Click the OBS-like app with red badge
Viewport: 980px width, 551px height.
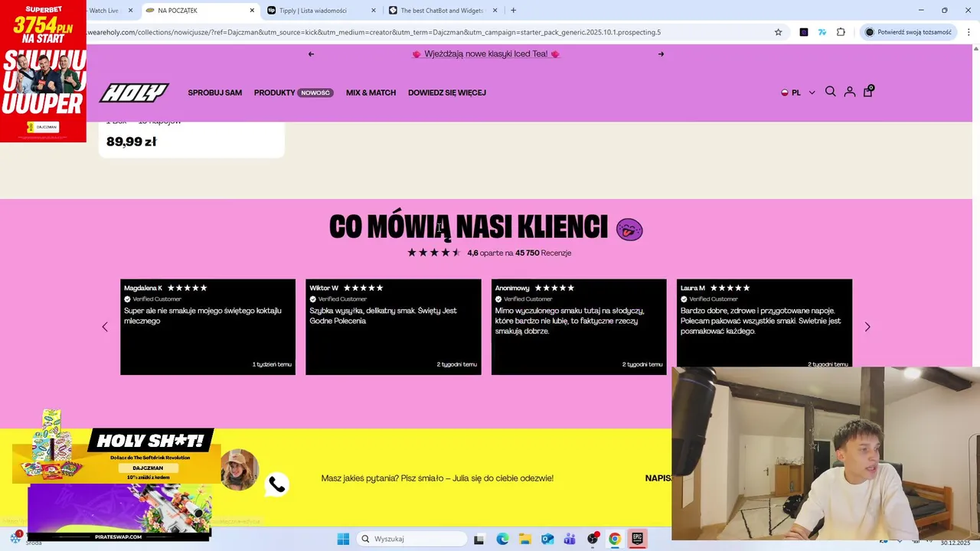(x=592, y=539)
